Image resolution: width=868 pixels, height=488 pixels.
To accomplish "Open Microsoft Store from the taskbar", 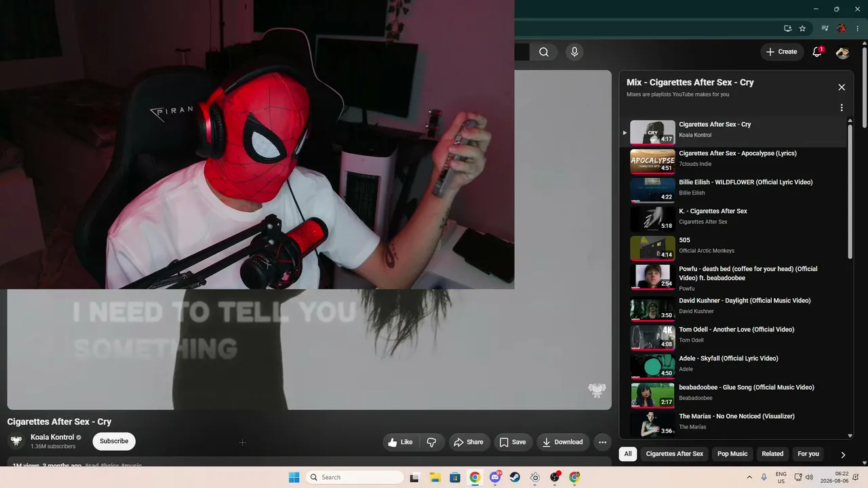I will point(455,477).
